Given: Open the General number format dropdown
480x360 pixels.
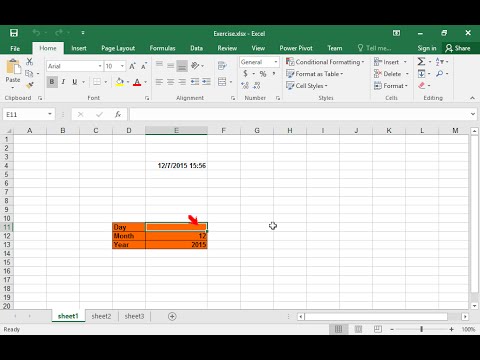Looking at the screenshot, I should pyautogui.click(x=276, y=62).
